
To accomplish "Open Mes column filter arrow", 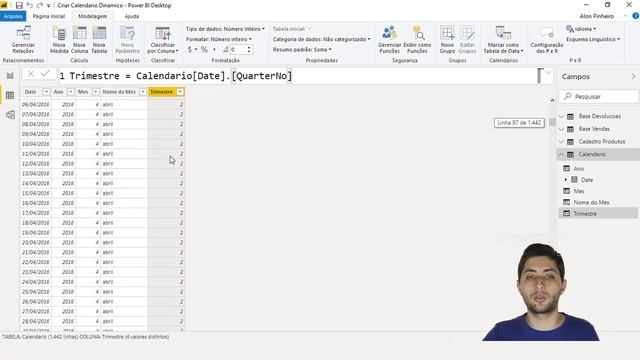I will tap(96, 92).
